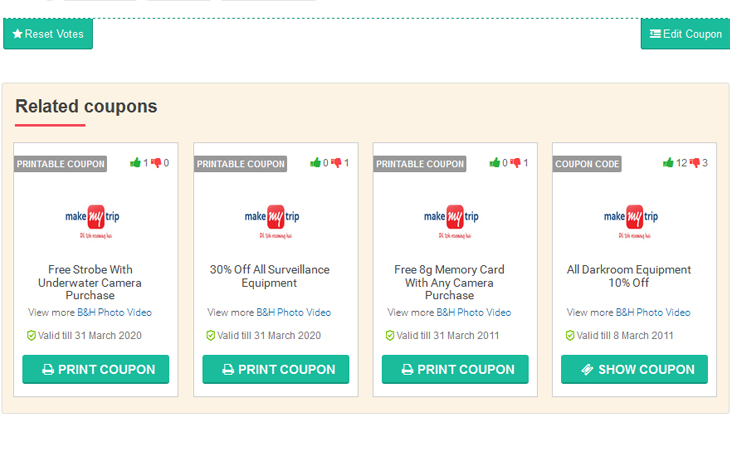
Task: Show coupon code for Darkroom Equipment
Action: coord(634,369)
